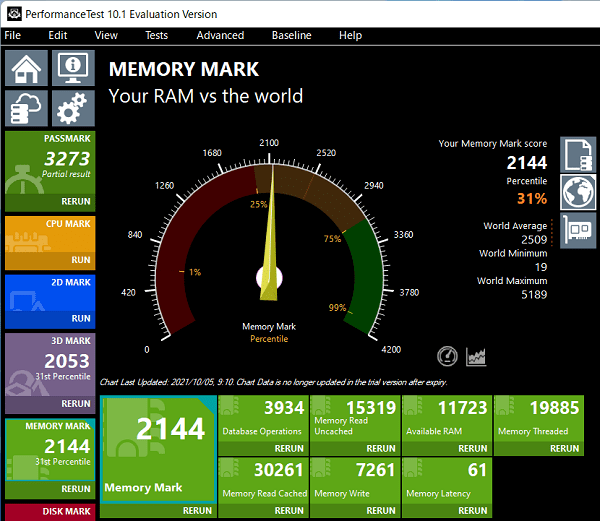Open the Tests menu
Screen dimensions: 600x521
[x=157, y=36]
